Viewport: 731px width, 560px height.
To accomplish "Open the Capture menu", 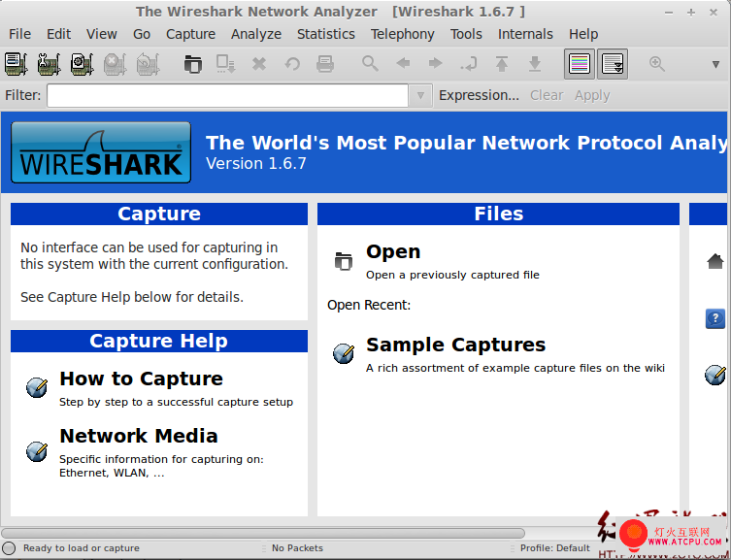I will pyautogui.click(x=190, y=34).
